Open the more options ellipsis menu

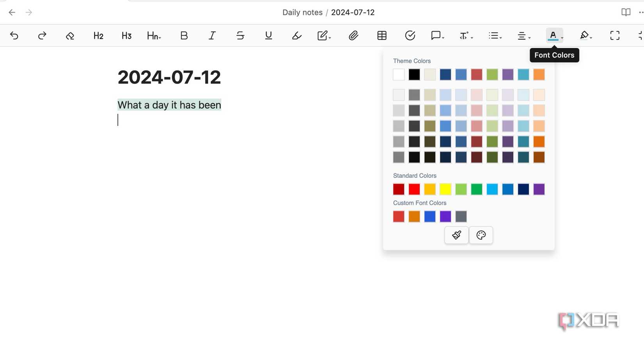pos(641,12)
